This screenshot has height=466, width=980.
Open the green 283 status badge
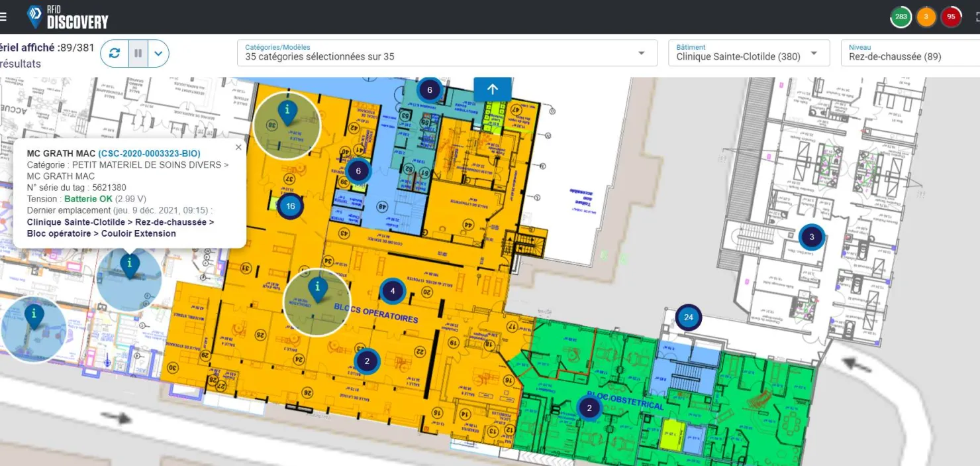pyautogui.click(x=901, y=17)
